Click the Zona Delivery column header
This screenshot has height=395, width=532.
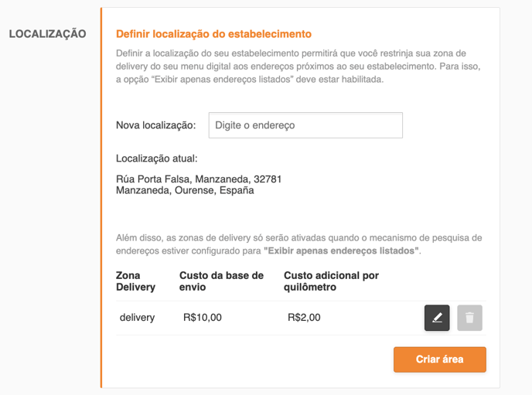tap(136, 281)
